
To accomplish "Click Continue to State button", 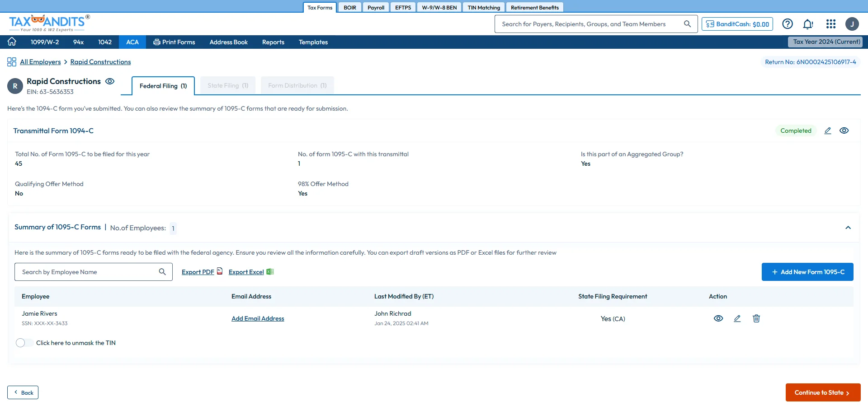I will 823,392.
